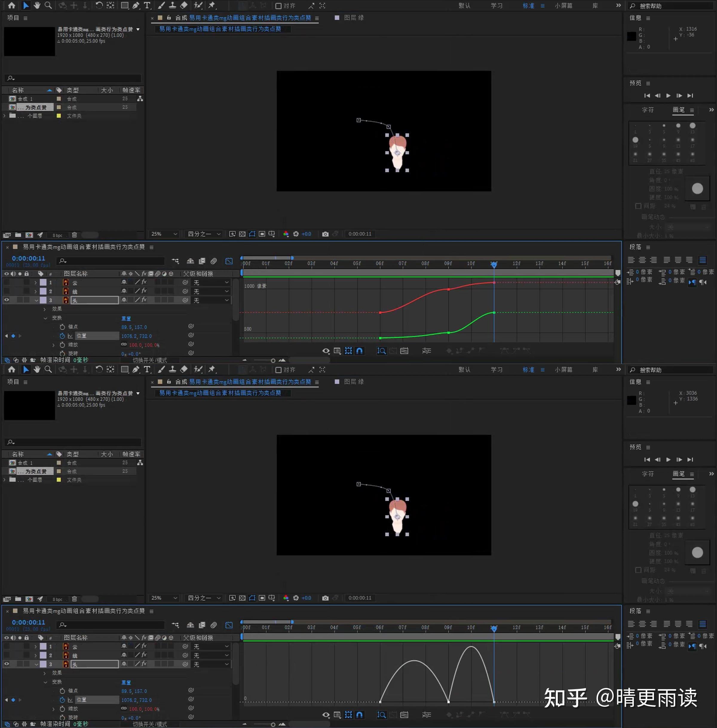Image resolution: width=717 pixels, height=728 pixels.
Task: Open the 25% zoom dropdown under the upper viewer
Action: pos(164,234)
